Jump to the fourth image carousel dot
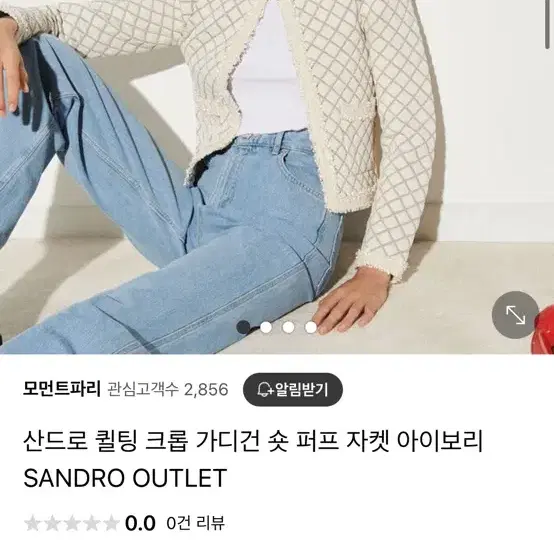Viewport: 554px width, 554px height. (311, 327)
